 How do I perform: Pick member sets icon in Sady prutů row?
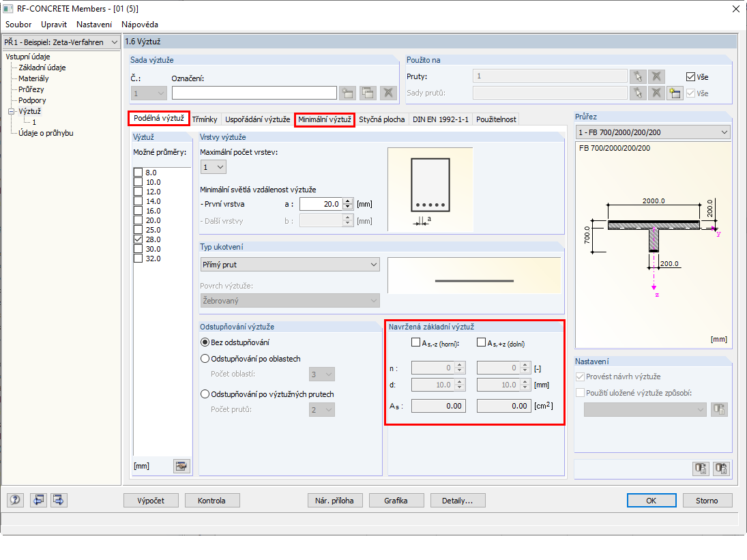(x=638, y=93)
